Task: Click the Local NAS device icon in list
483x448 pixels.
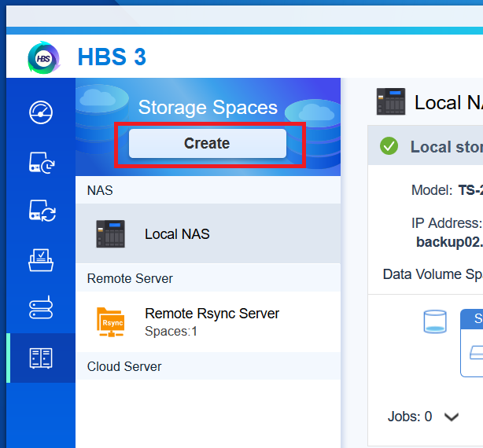Action: click(x=111, y=234)
